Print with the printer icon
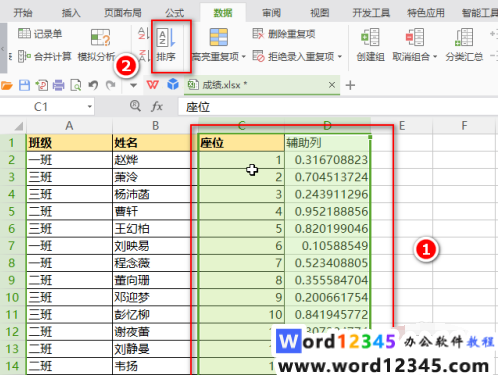 (x=59, y=86)
